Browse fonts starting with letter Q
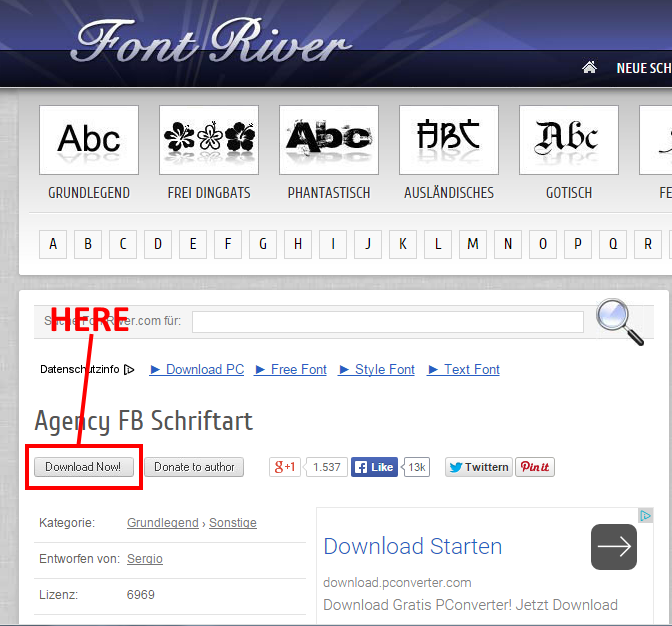This screenshot has height=626, width=672. [x=613, y=244]
